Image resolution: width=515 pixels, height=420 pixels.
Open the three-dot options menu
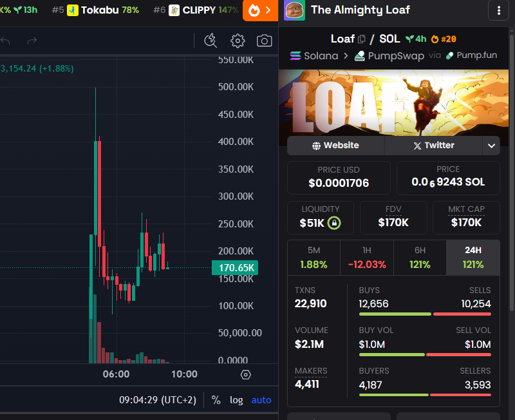tap(498, 10)
